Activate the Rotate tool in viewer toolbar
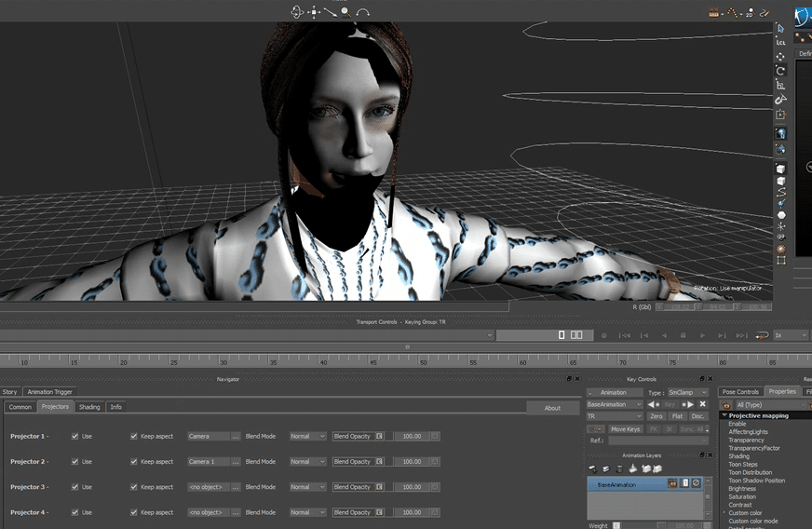This screenshot has height=529, width=812. 780,71
